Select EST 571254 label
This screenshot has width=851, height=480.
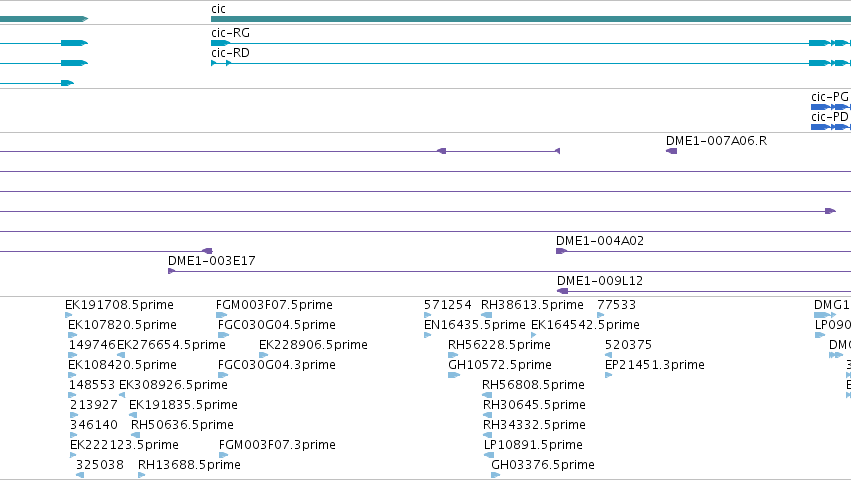tap(448, 305)
